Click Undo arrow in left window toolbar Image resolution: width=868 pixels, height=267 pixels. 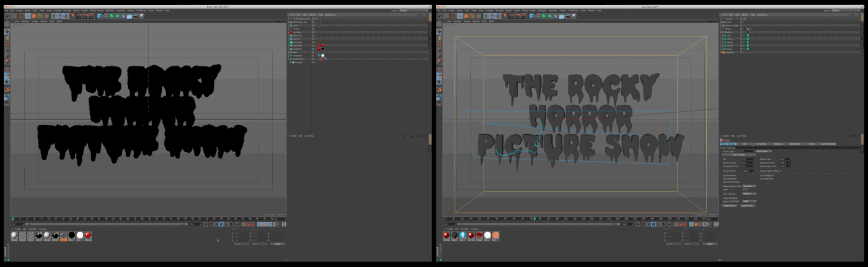(9, 16)
